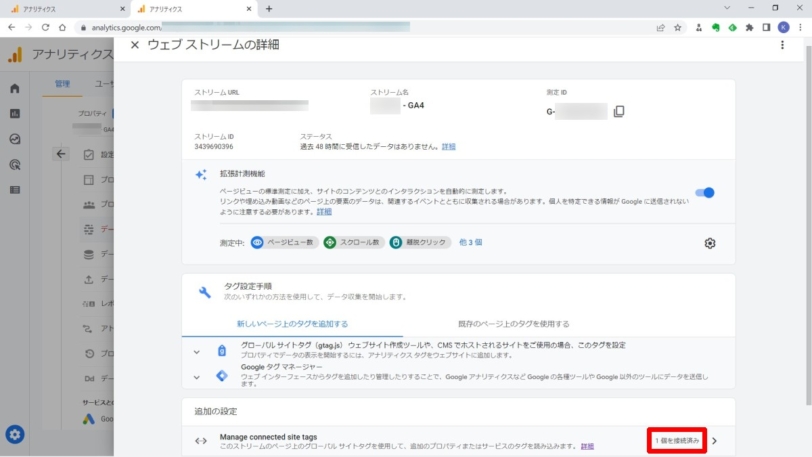The width and height of the screenshot is (812, 457).
Task: Open the Configure icon in left sidebar
Action: [14, 190]
